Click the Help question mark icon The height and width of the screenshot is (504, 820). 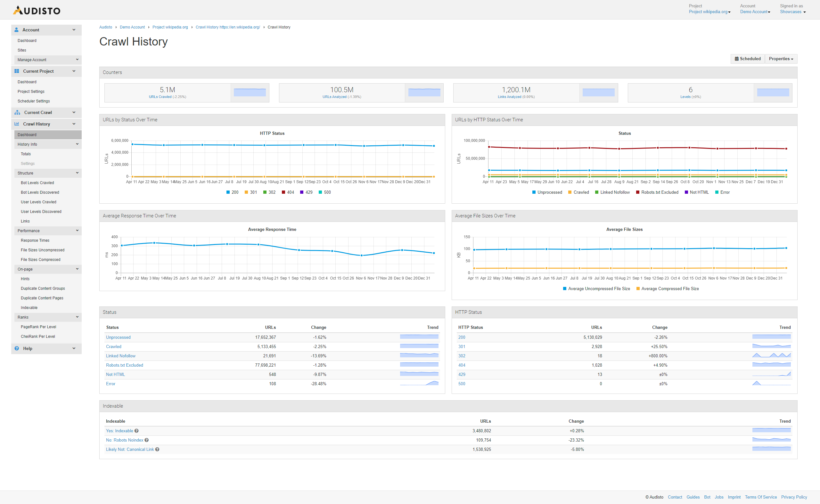tap(17, 348)
